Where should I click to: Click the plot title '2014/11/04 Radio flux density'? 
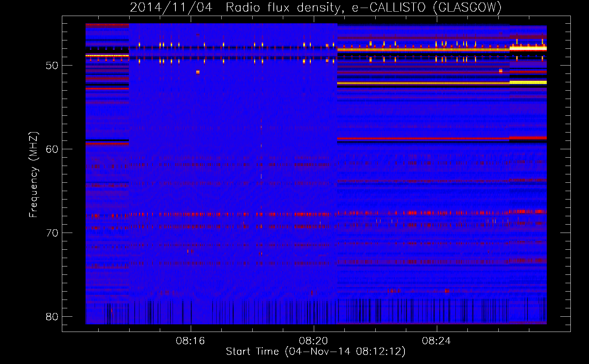(316, 7)
